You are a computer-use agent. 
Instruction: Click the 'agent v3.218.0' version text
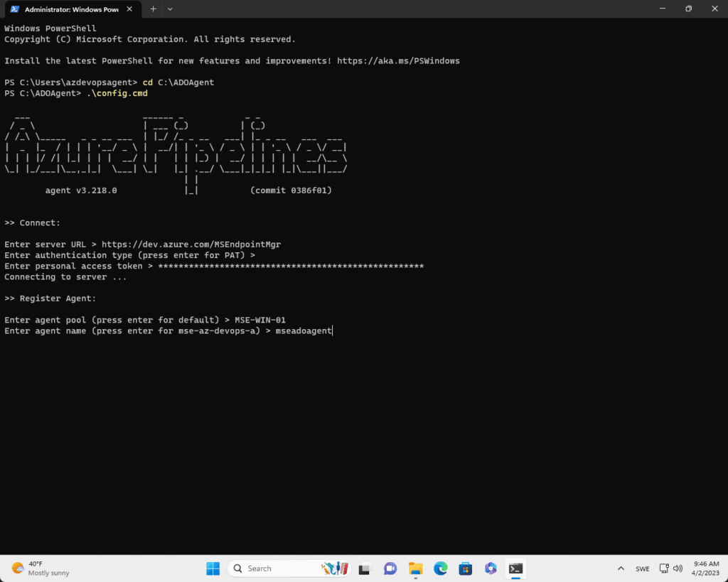pyautogui.click(x=81, y=190)
